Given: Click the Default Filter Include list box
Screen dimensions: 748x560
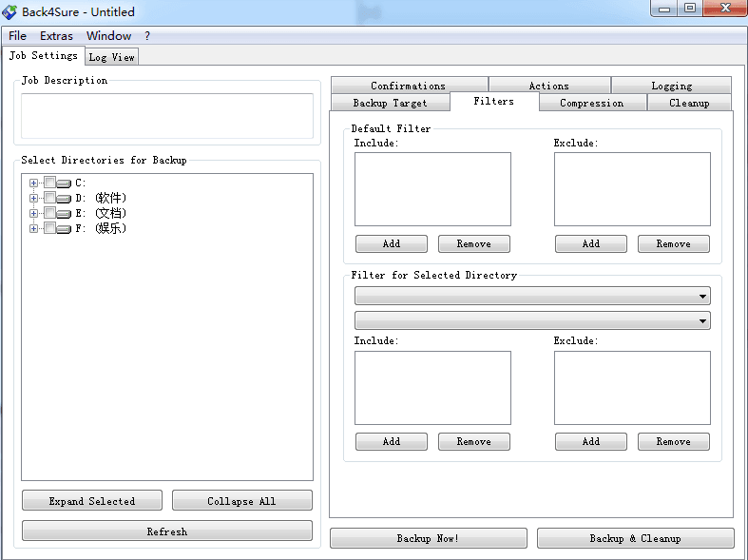Looking at the screenshot, I should 432,189.
